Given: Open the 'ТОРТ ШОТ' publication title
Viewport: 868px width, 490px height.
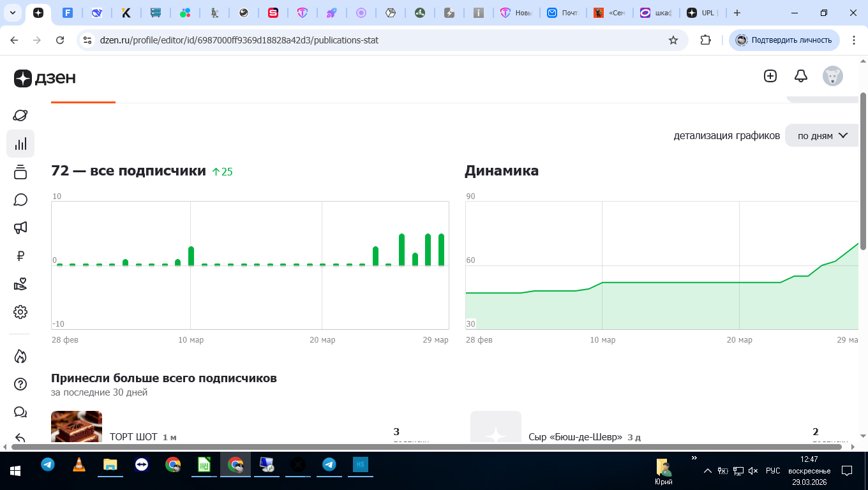Looking at the screenshot, I should tap(133, 437).
